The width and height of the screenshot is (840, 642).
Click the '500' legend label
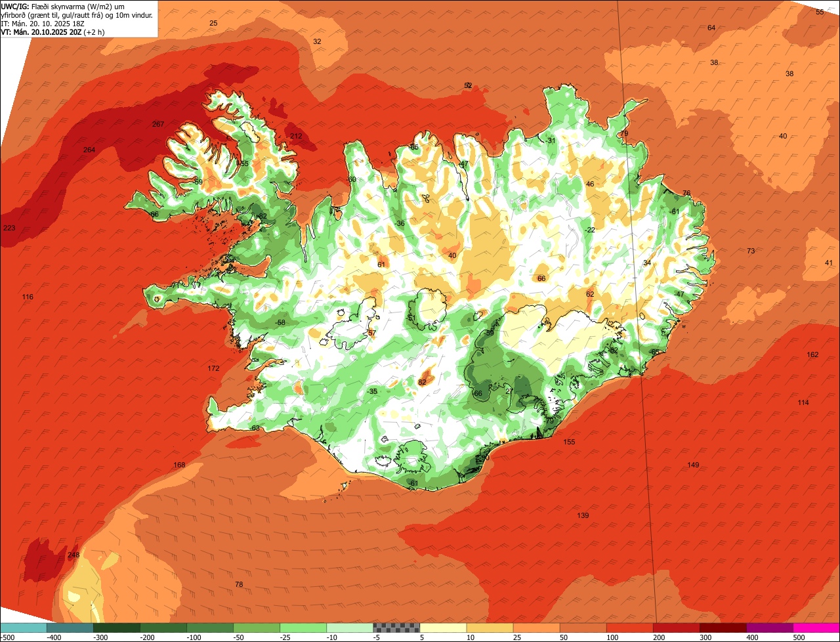799,637
